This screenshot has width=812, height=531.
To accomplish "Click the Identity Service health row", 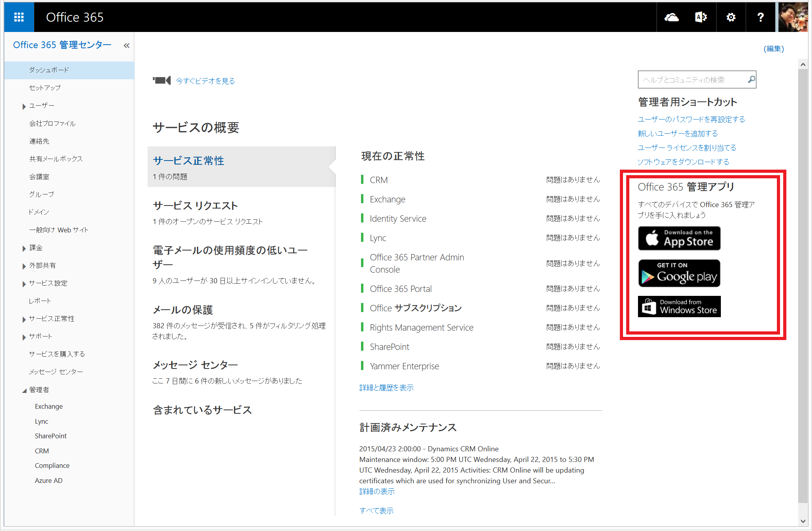I will point(480,219).
